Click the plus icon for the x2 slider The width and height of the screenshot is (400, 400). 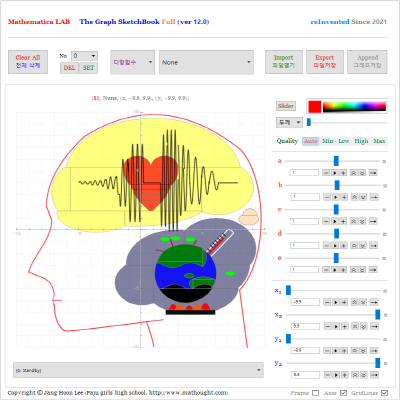tap(345, 326)
